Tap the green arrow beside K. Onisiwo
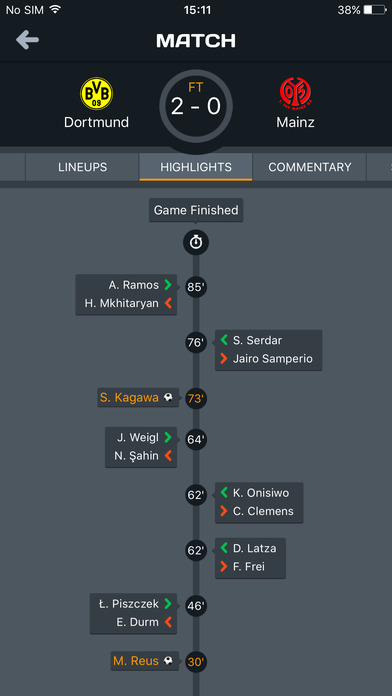This screenshot has width=392, height=696. [x=224, y=493]
